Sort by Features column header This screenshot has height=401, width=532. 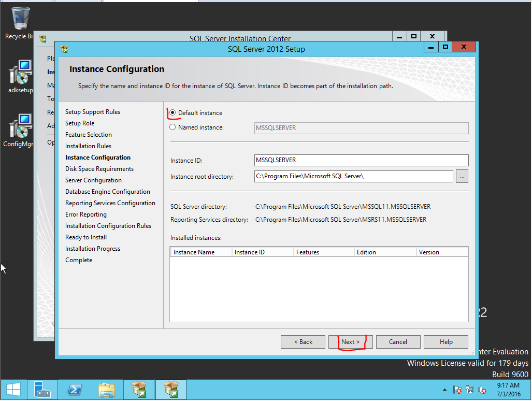point(324,252)
